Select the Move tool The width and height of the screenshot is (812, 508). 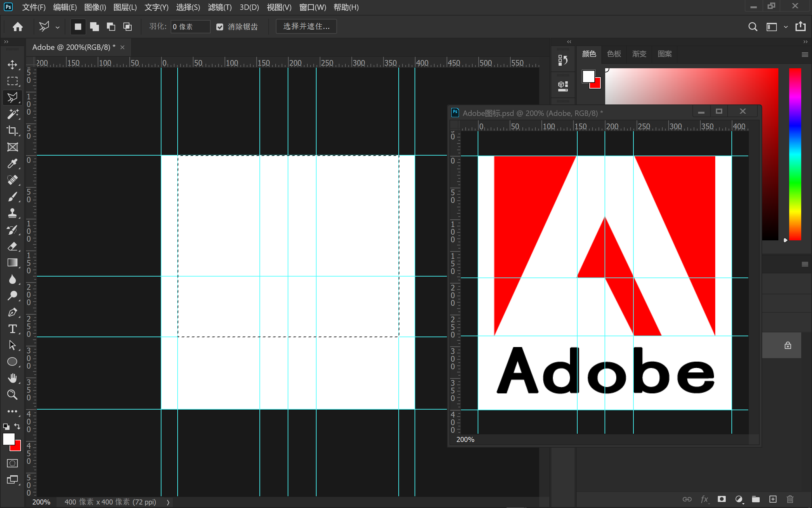[x=12, y=64]
